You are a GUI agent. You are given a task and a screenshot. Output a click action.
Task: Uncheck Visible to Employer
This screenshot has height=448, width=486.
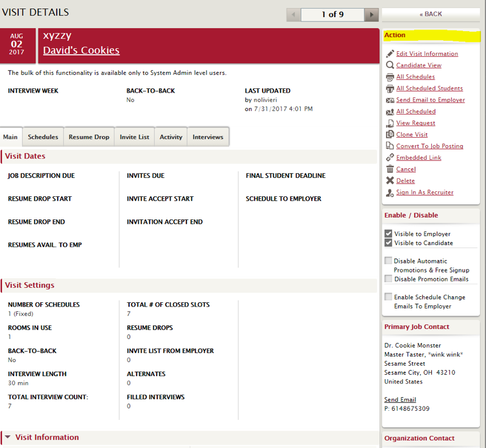(x=388, y=233)
